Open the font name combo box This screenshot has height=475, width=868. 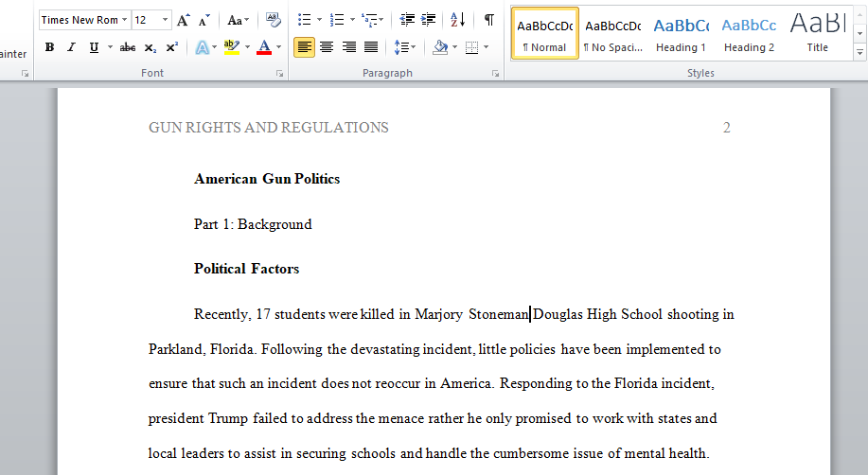tap(84, 21)
